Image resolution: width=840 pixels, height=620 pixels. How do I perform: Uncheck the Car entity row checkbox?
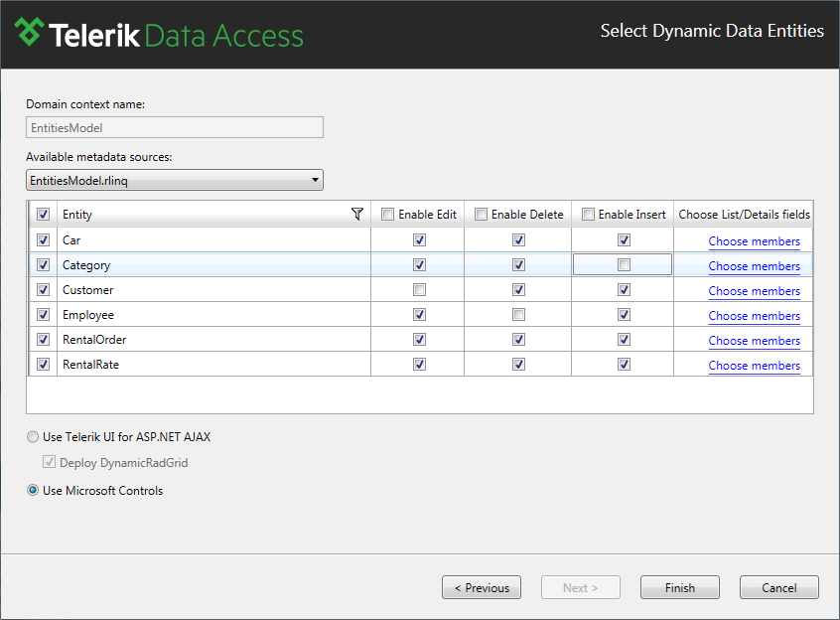click(44, 240)
